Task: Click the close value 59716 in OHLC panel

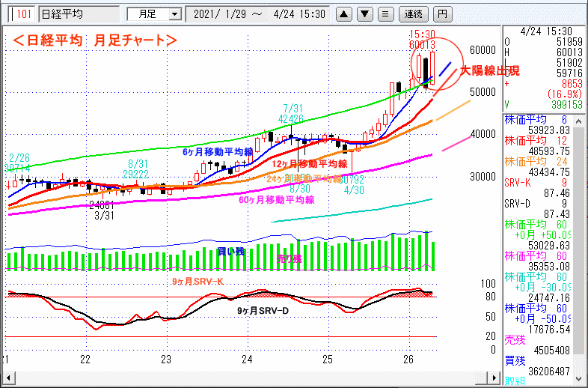Action: click(569, 73)
